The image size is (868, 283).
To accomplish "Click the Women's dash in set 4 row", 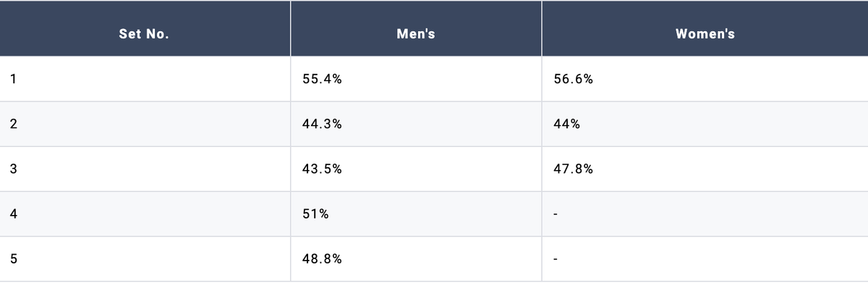I will coord(556,214).
